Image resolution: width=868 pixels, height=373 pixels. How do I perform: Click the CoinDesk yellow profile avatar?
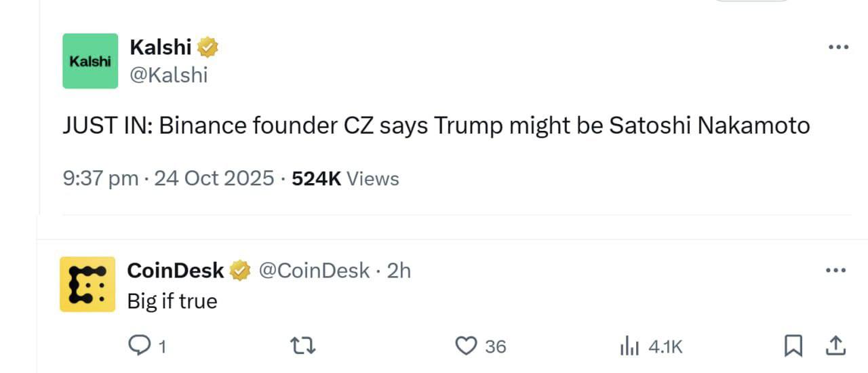87,284
